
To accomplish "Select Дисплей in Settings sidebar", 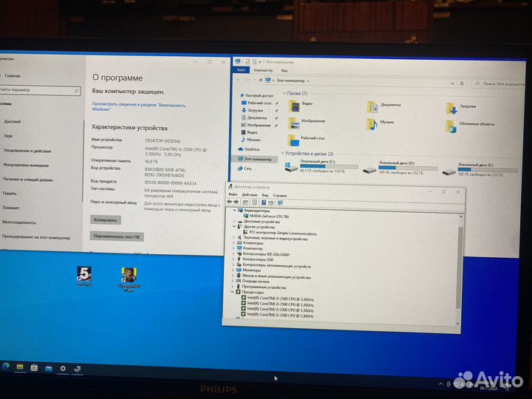I will (13, 121).
